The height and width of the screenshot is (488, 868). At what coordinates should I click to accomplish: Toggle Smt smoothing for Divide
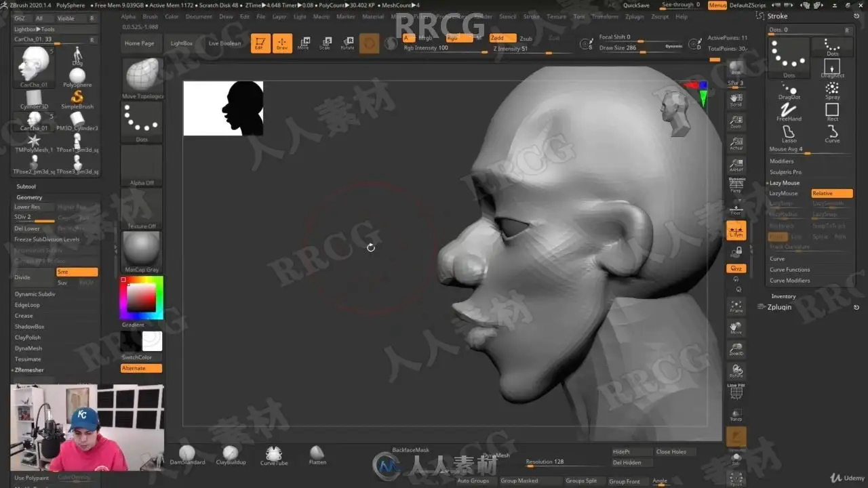(x=77, y=272)
